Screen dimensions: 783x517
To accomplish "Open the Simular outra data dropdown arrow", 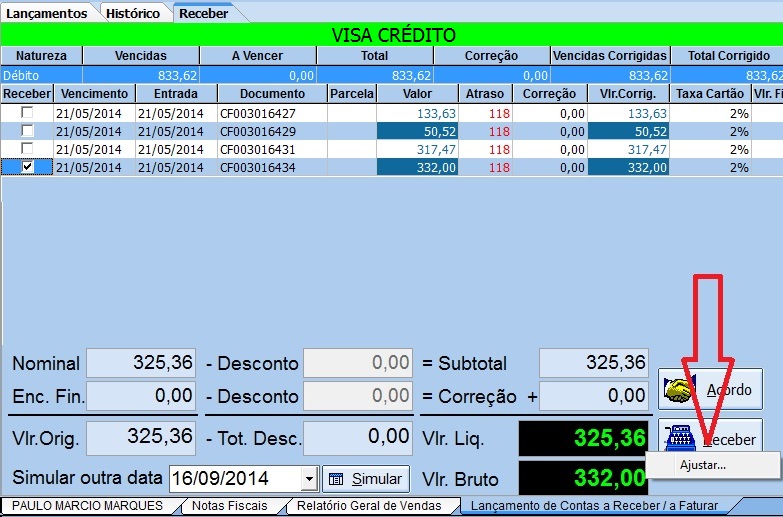I will point(309,479).
